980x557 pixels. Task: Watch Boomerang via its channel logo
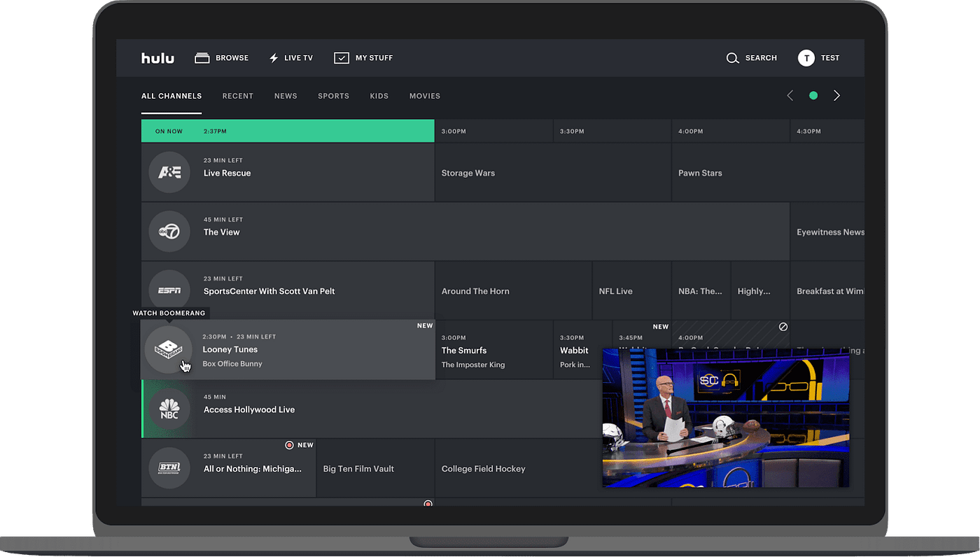point(169,349)
